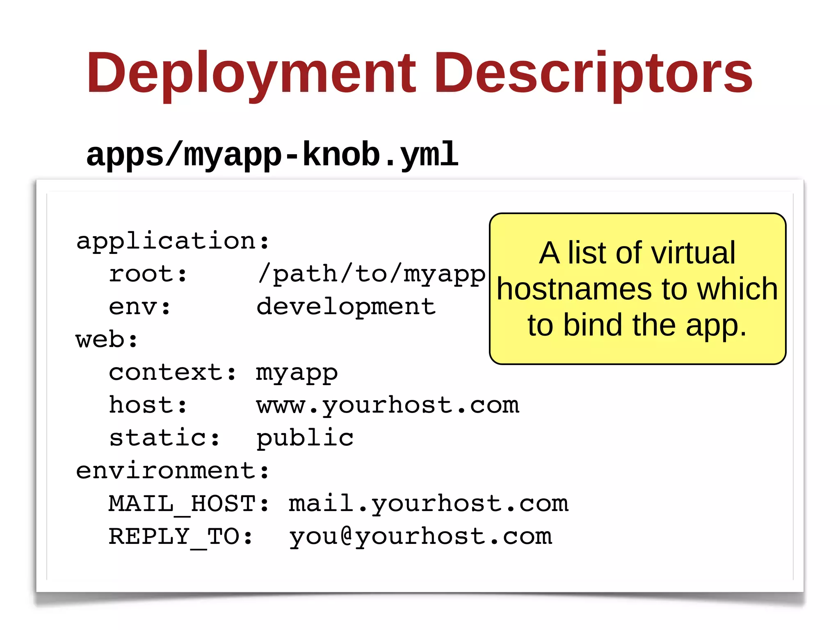Click the 'root:' key
Viewport: 840px width, 630px height.
(148, 274)
